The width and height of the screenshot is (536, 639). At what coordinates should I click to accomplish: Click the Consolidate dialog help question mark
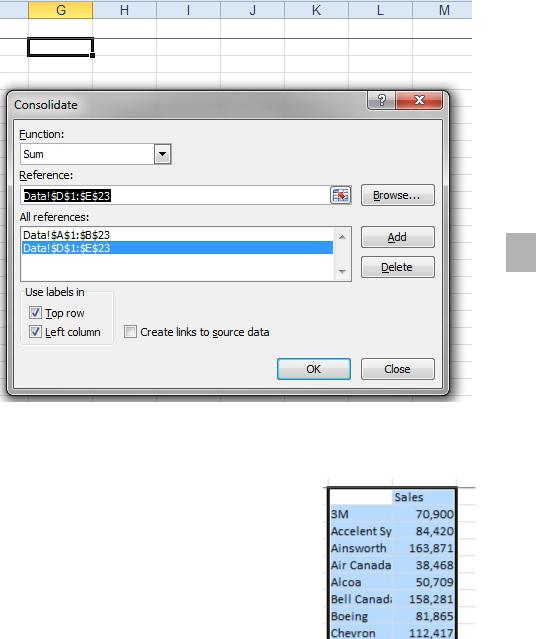pos(382,100)
